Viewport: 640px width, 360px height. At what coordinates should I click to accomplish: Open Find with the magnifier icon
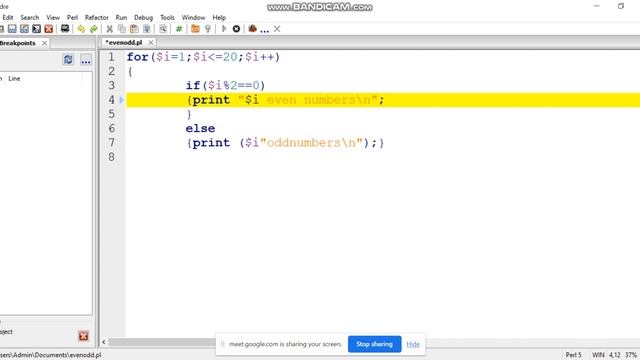click(163, 29)
